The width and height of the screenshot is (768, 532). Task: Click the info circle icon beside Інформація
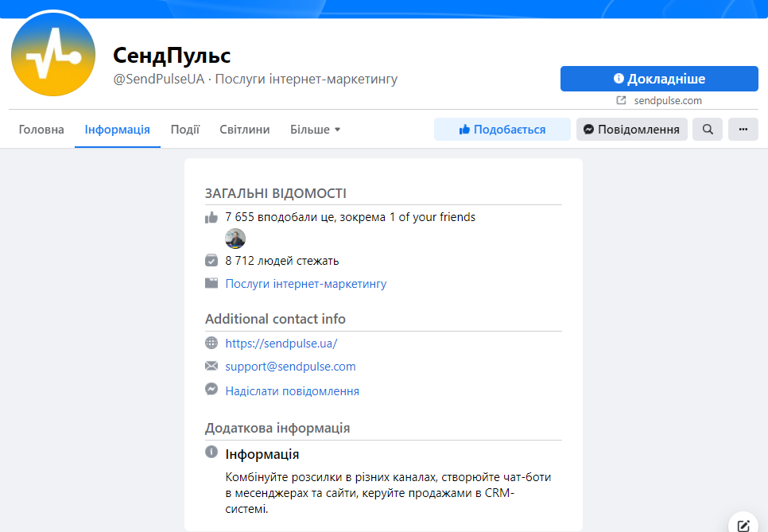click(x=211, y=452)
